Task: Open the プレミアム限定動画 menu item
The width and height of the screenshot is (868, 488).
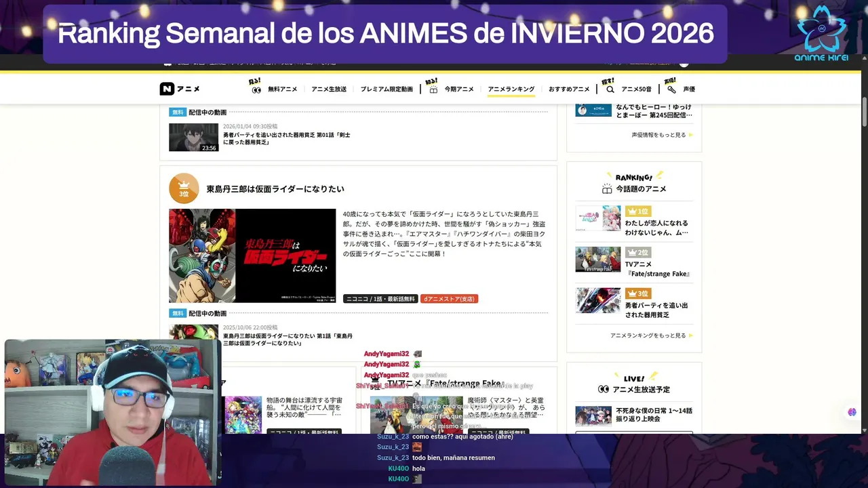Action: 387,89
